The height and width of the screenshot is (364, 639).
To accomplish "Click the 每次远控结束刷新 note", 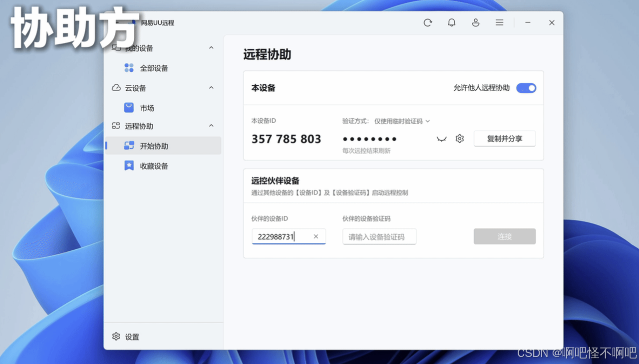I will [366, 151].
